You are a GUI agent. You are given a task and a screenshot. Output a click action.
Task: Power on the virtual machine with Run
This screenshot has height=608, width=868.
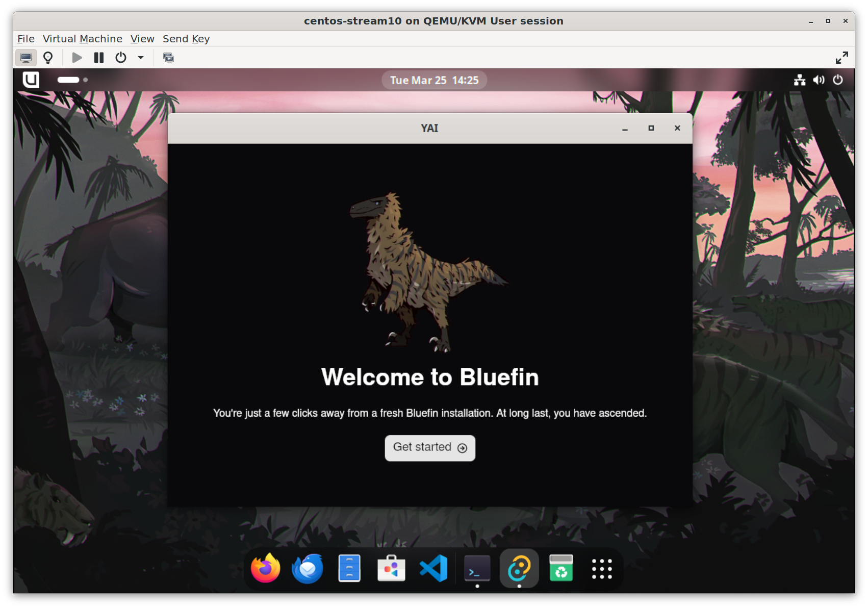tap(77, 58)
